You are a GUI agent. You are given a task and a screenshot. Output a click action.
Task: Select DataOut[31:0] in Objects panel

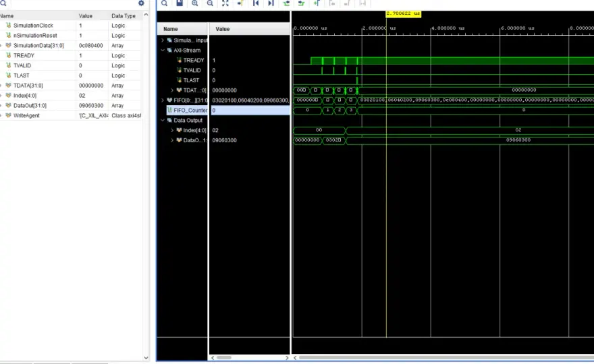(x=30, y=106)
